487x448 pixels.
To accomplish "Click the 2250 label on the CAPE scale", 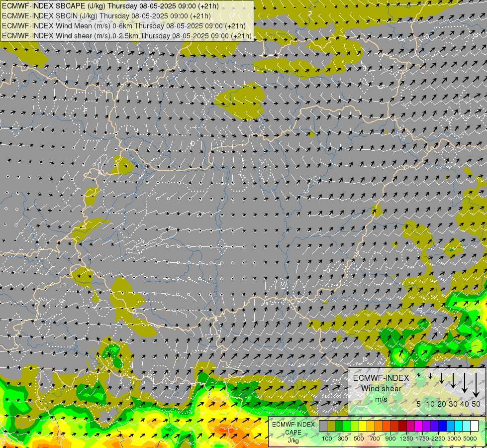I will coord(438,439).
